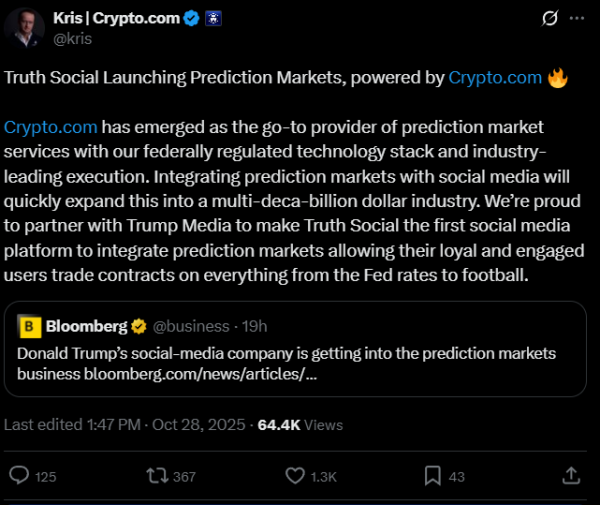The height and width of the screenshot is (505, 600).
Task: Open the three-dot more options menu
Action: tap(577, 19)
